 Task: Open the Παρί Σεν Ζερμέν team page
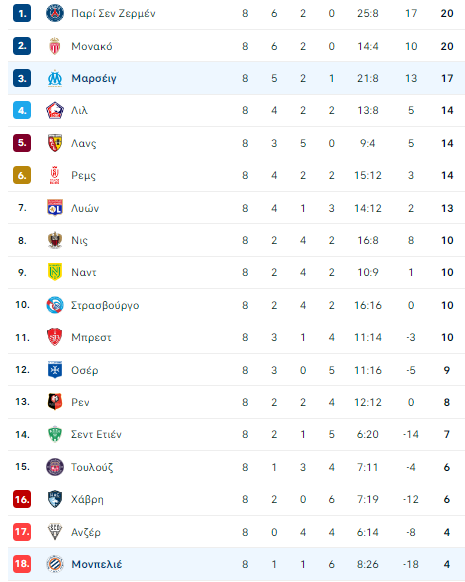point(113,13)
